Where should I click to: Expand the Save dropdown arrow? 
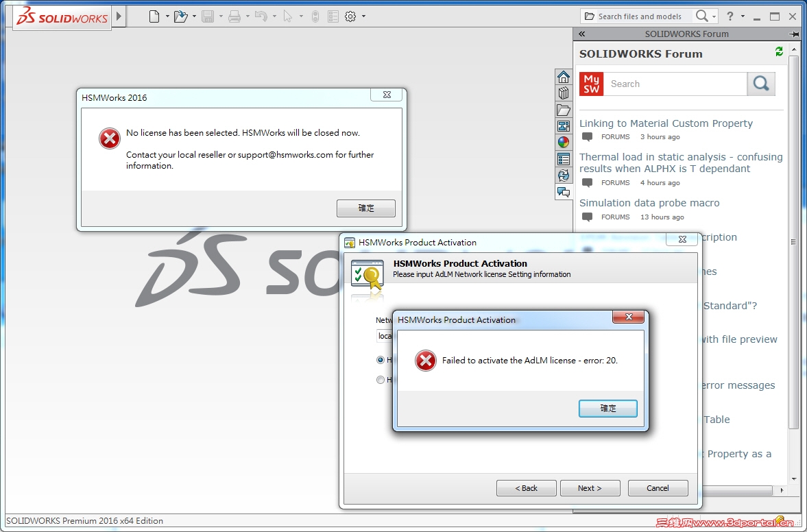click(x=221, y=16)
